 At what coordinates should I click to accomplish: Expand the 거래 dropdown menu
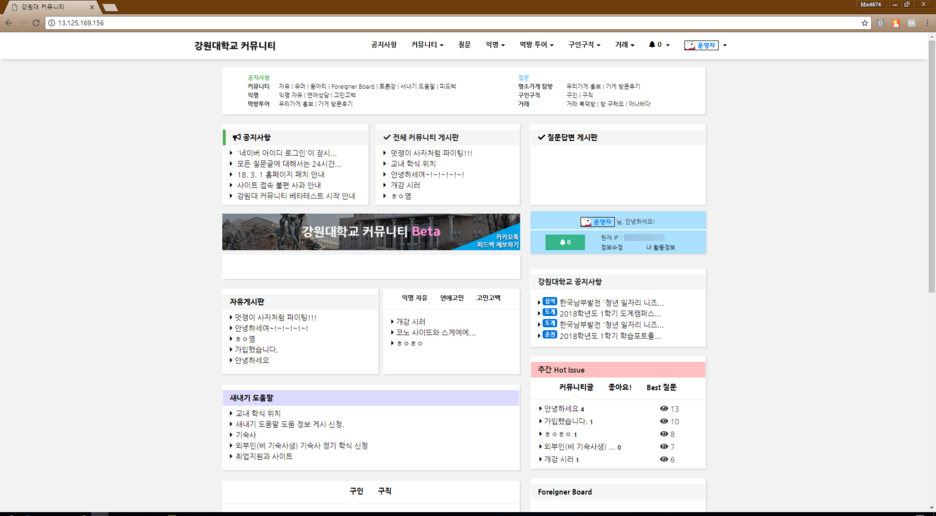(x=624, y=45)
